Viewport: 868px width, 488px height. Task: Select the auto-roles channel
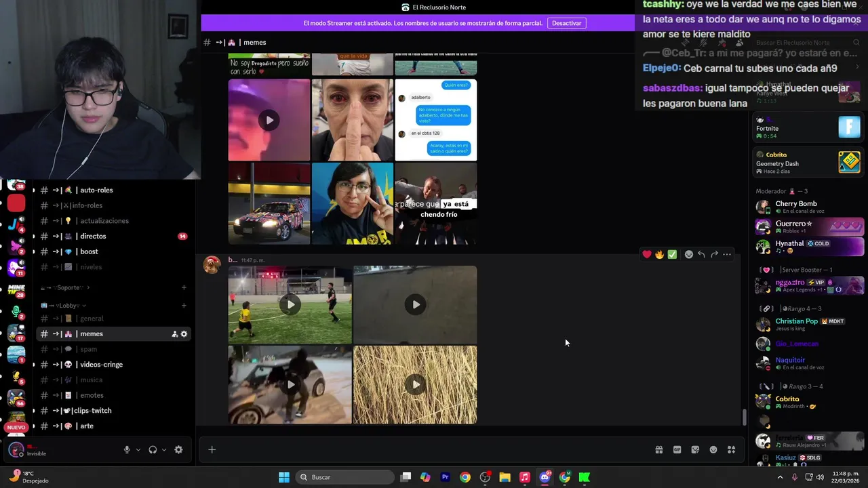point(113,190)
